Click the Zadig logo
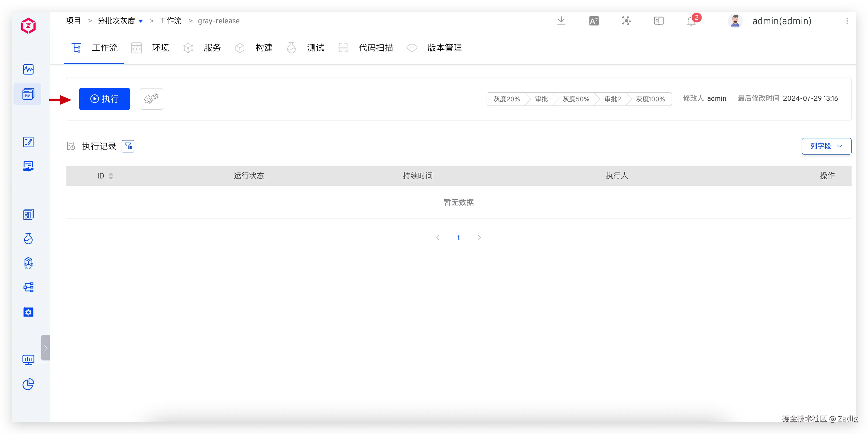The image size is (868, 434). click(x=28, y=26)
